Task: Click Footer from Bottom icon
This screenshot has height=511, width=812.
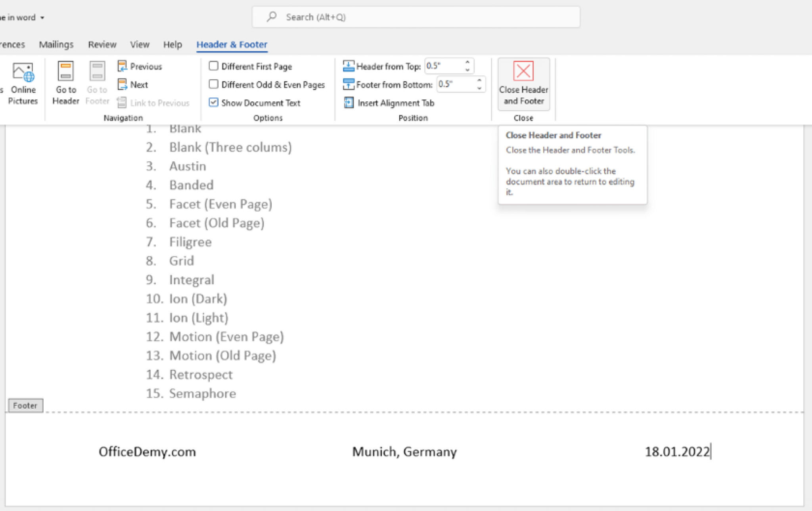Action: pyautogui.click(x=349, y=84)
